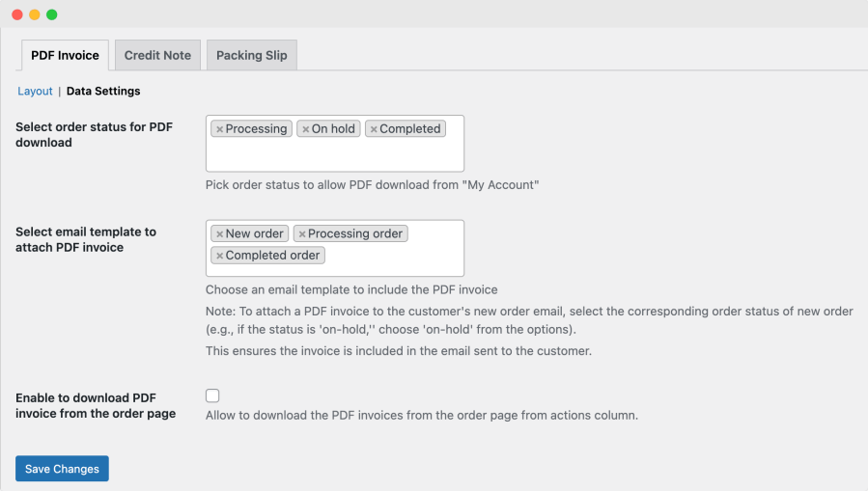868x491 pixels.
Task: Remove the New order email tag
Action: (220, 234)
